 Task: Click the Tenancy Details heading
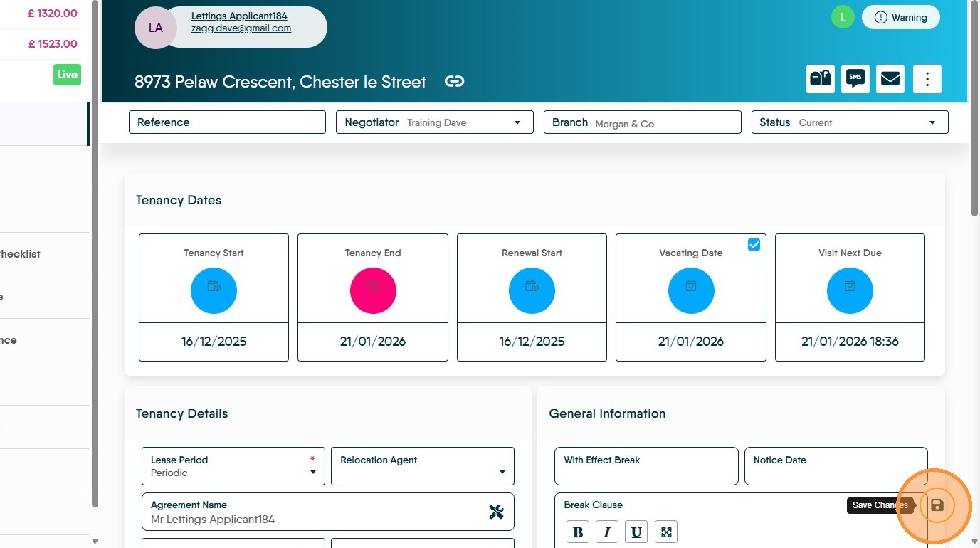point(182,413)
